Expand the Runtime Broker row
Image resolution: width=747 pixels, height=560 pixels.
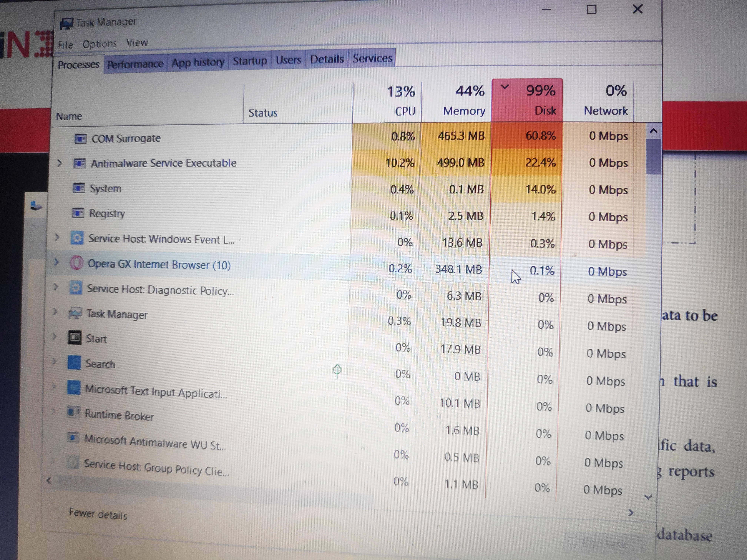53,411
